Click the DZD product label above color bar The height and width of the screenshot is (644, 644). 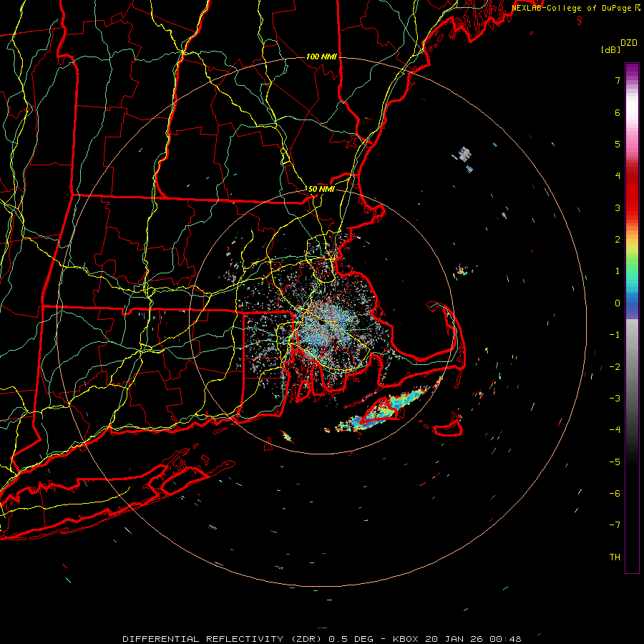(x=629, y=43)
